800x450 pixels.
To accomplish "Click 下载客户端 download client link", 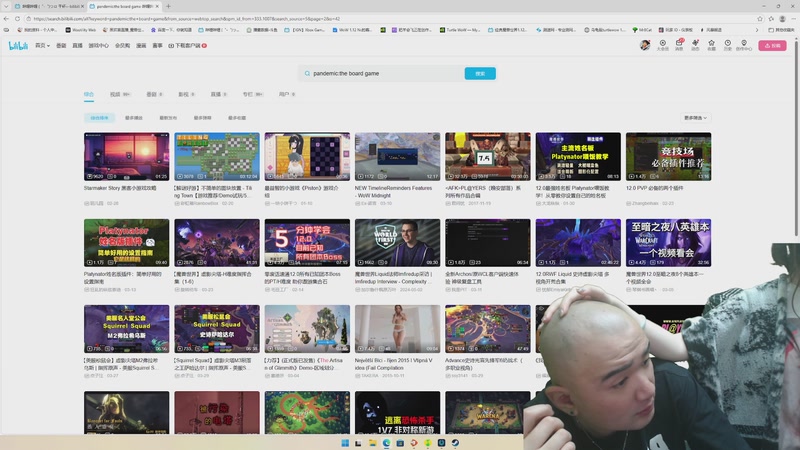I will point(187,45).
